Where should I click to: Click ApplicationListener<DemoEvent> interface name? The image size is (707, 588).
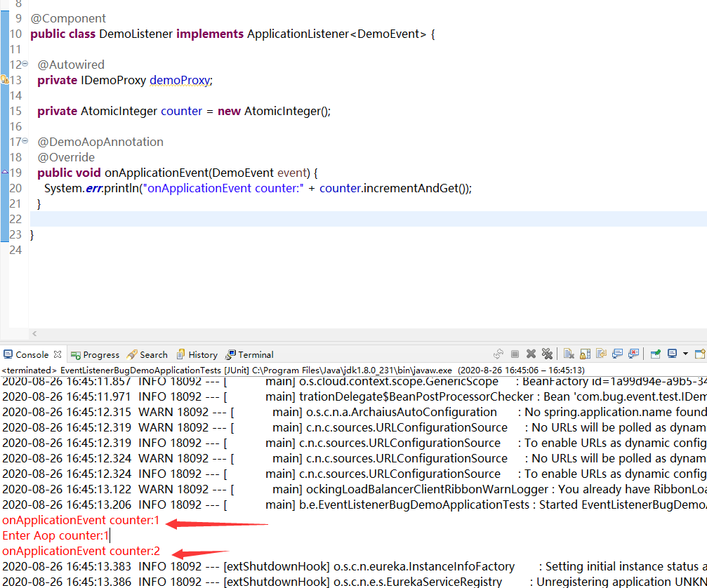(337, 34)
